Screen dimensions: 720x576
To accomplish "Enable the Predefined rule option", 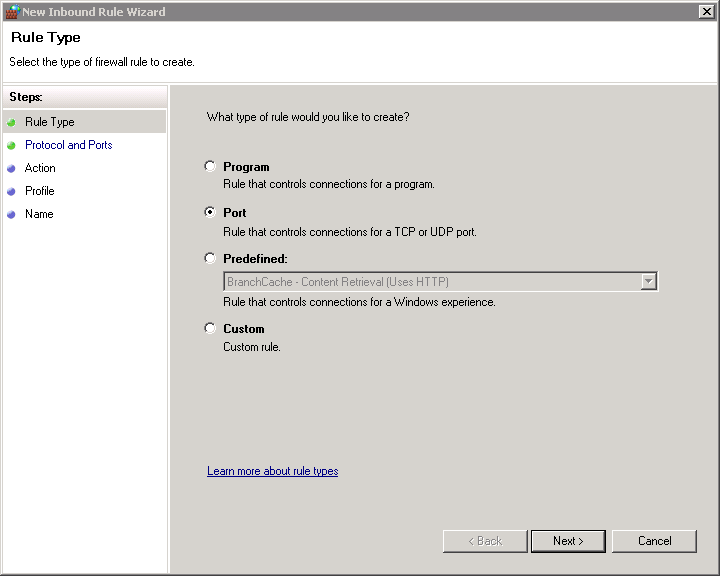I will point(210,259).
